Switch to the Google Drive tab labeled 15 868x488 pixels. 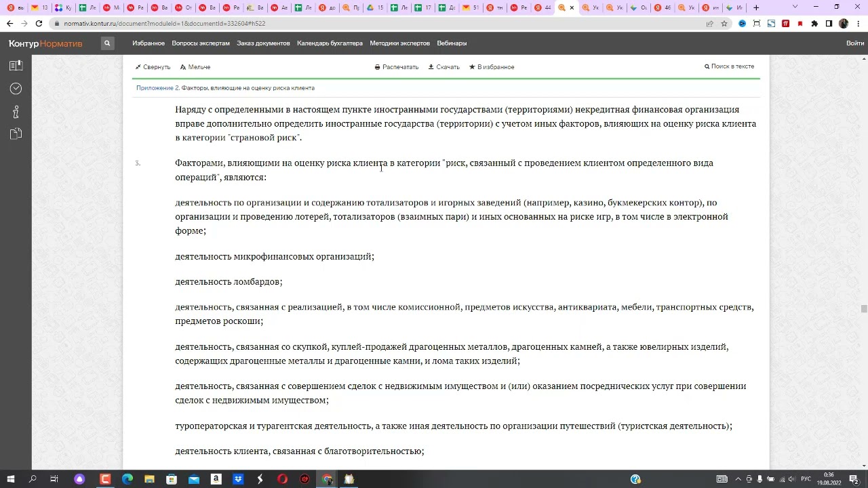point(374,7)
